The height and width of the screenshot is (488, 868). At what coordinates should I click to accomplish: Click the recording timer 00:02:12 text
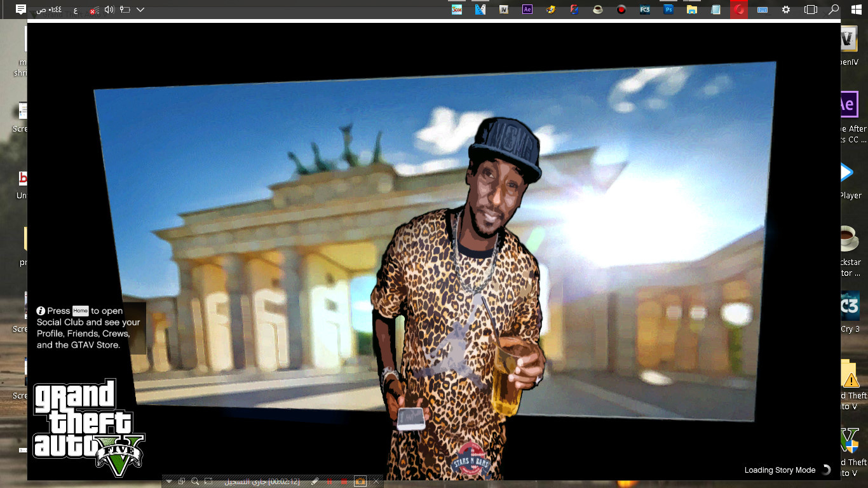pos(284,482)
